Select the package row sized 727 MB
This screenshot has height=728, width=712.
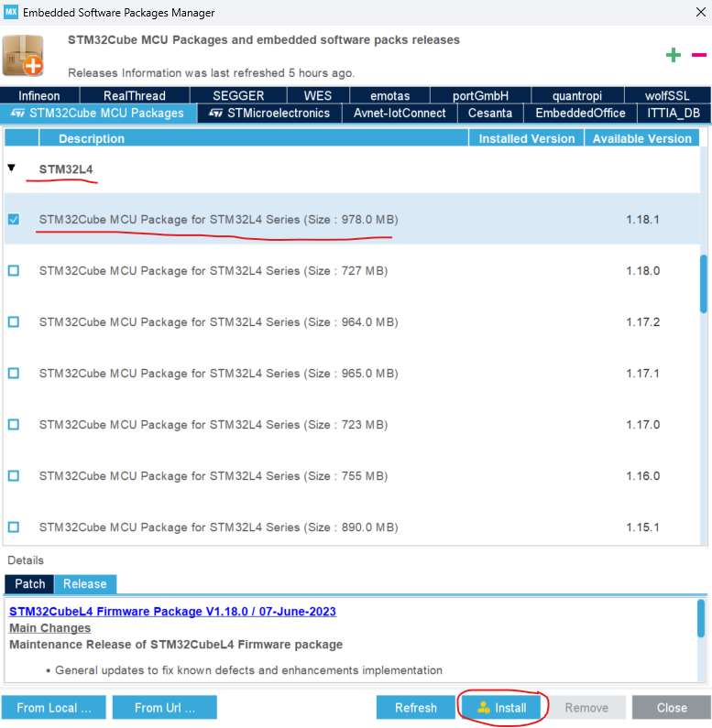click(352, 270)
